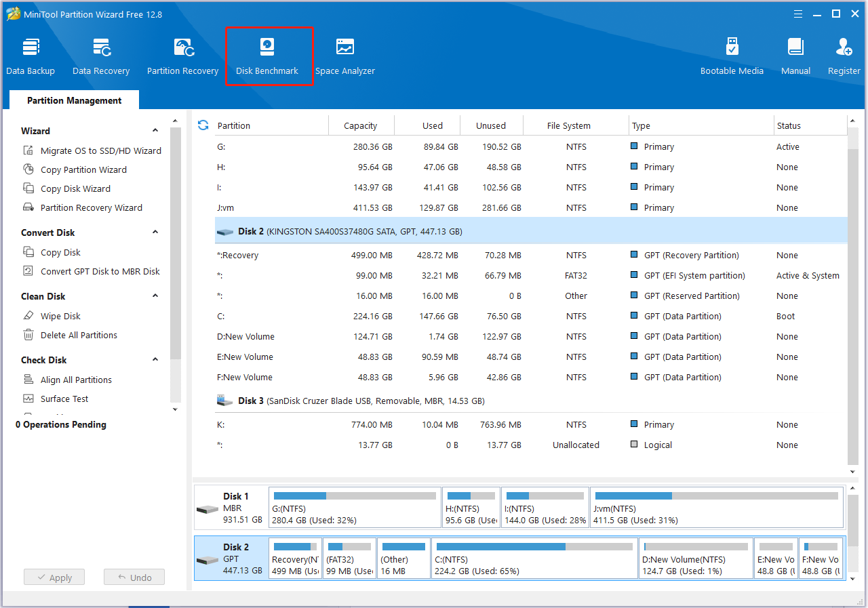Select the K: partition row
The image size is (868, 608).
tap(531, 424)
